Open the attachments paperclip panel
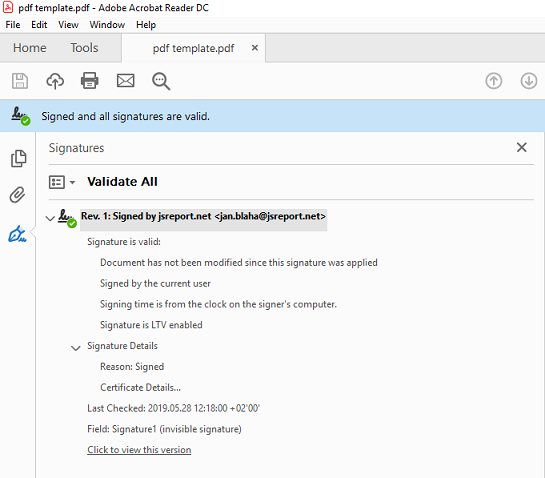This screenshot has width=545, height=478. pyautogui.click(x=17, y=195)
